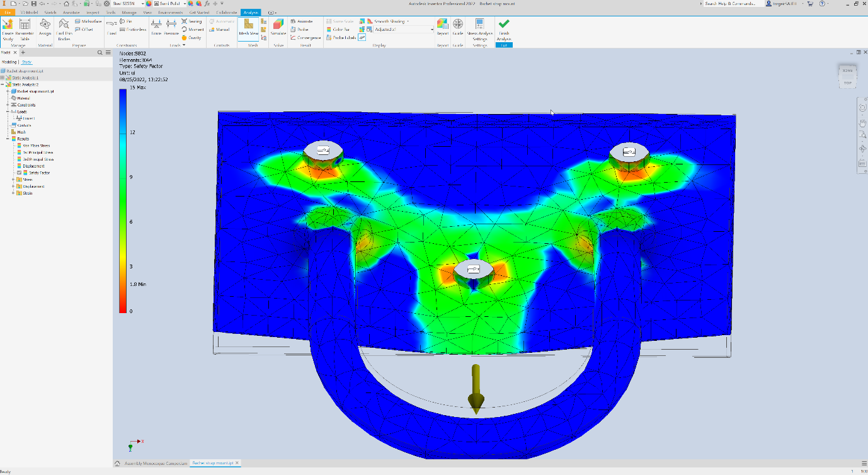Switch to the Sketch tab
Viewport: 868px width, 475px height.
pos(50,12)
